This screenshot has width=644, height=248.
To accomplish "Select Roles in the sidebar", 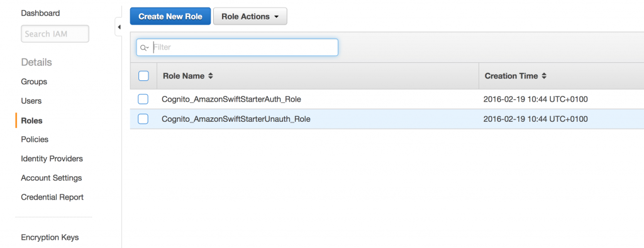I will 31,121.
